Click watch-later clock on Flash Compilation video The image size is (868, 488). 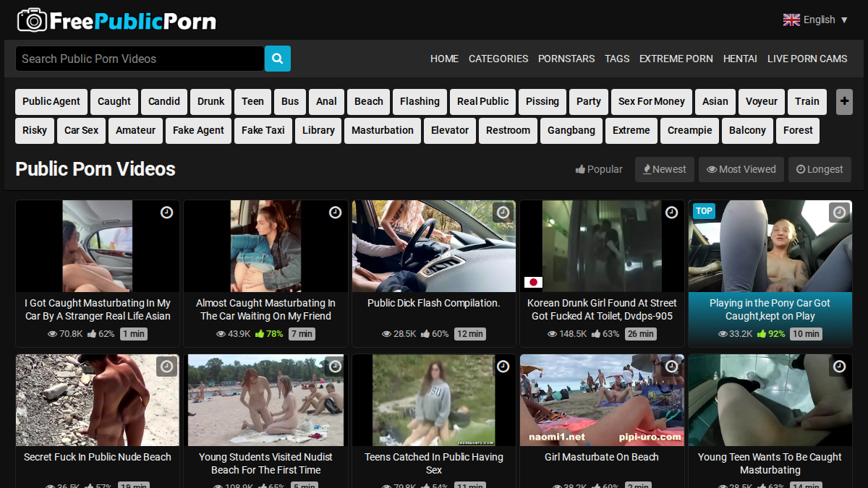pos(503,213)
